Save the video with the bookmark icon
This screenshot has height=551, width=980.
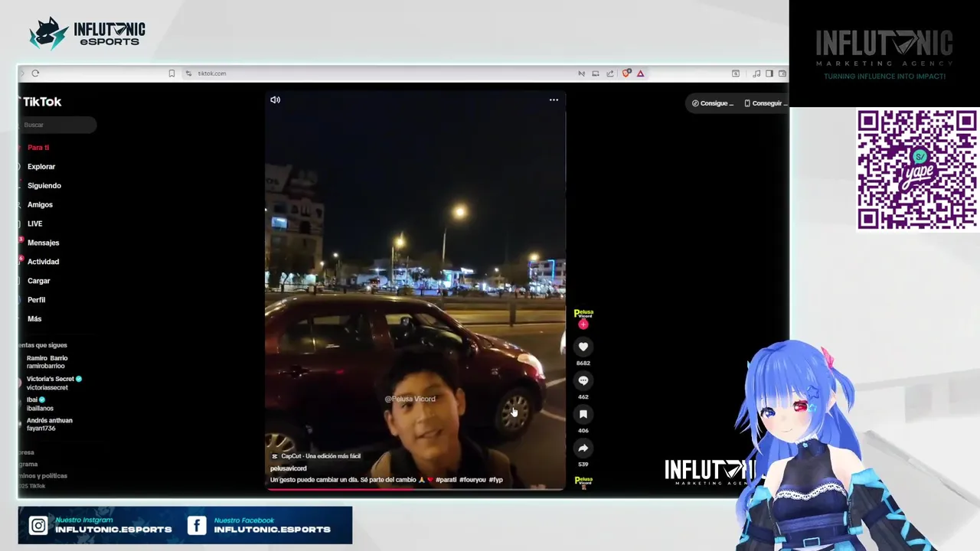583,414
